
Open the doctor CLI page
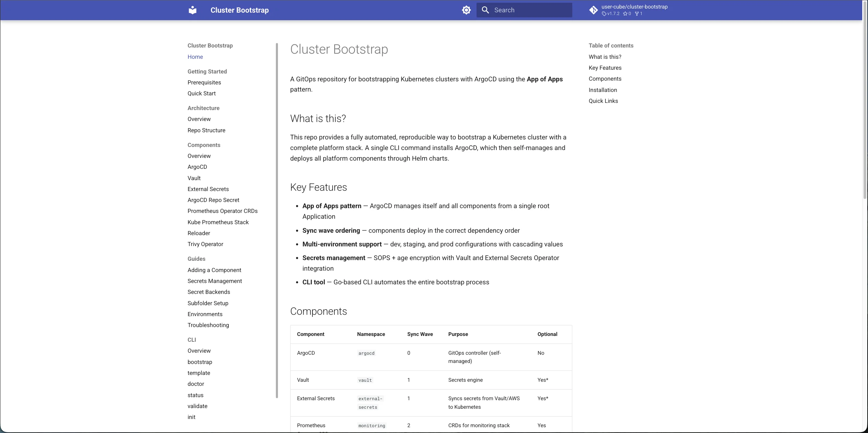(x=196, y=384)
